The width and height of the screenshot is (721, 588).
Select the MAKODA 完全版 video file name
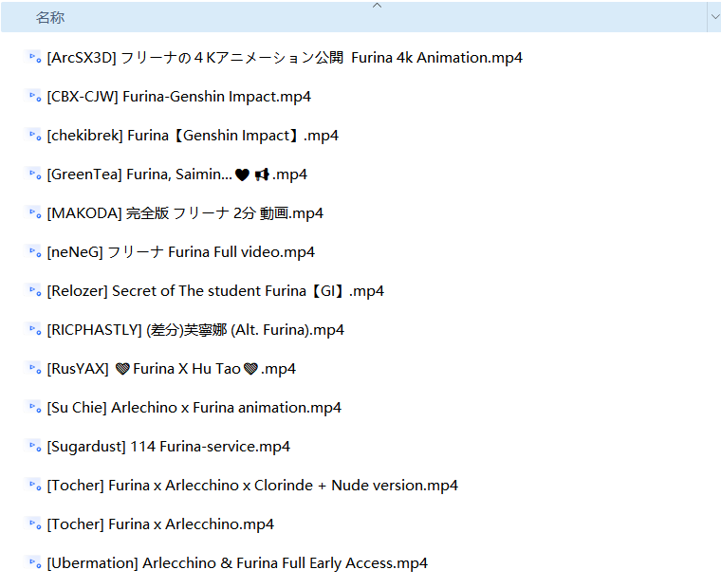pyautogui.click(x=185, y=213)
